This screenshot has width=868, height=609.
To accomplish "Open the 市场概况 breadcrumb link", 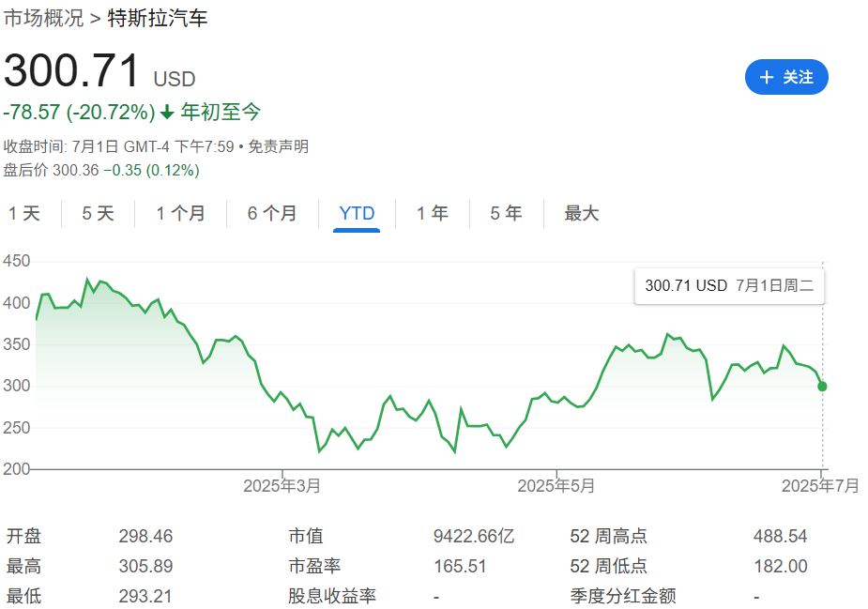I will 43,18.
